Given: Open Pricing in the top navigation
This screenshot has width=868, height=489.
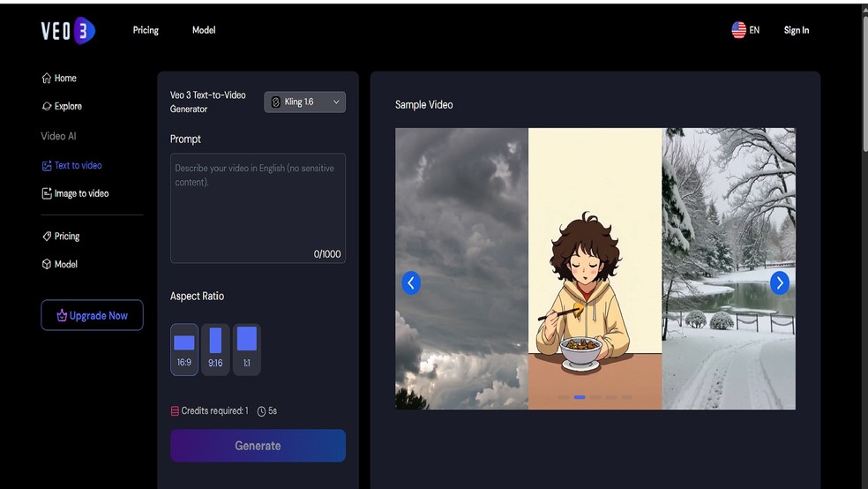Looking at the screenshot, I should (x=146, y=31).
